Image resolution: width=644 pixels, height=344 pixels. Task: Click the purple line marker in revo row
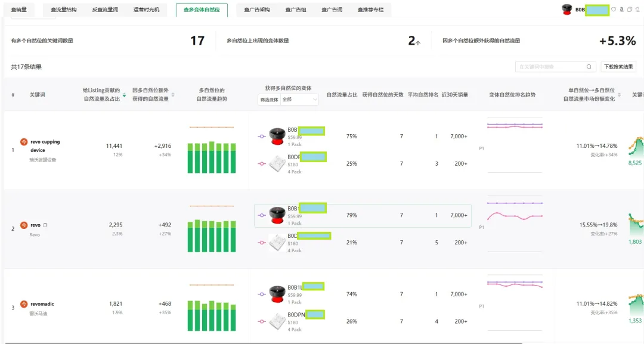pyautogui.click(x=262, y=215)
